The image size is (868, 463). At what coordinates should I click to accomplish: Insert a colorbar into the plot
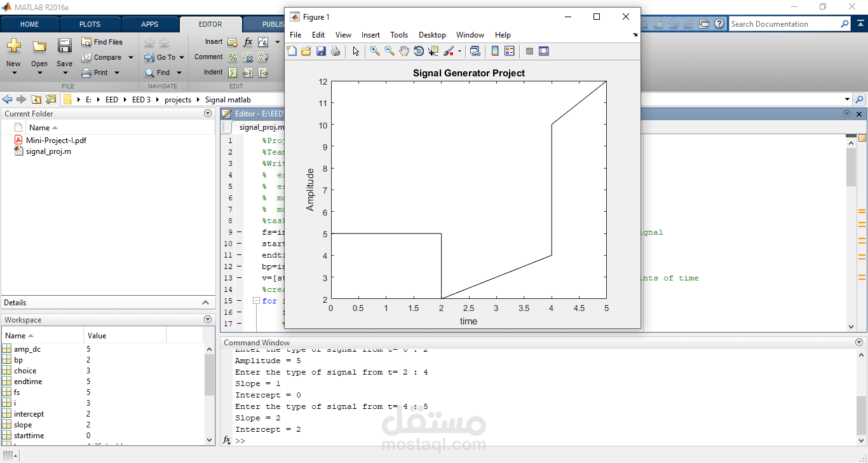pos(495,51)
